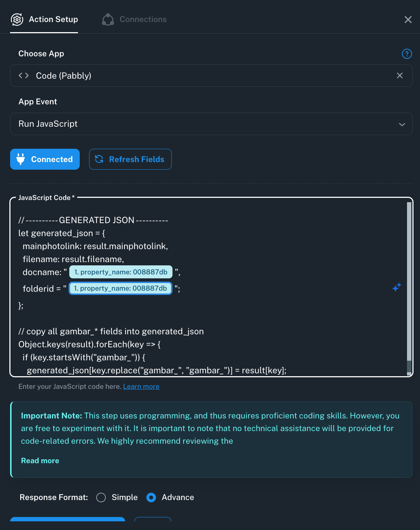420x530 pixels.
Task: Click the plug icon on Connected button
Action: coord(21,159)
